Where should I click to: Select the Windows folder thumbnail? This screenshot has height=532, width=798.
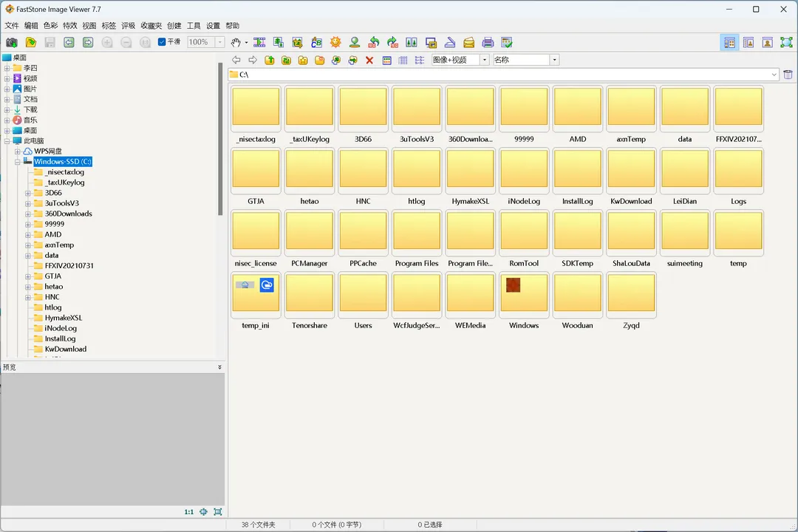click(x=524, y=294)
